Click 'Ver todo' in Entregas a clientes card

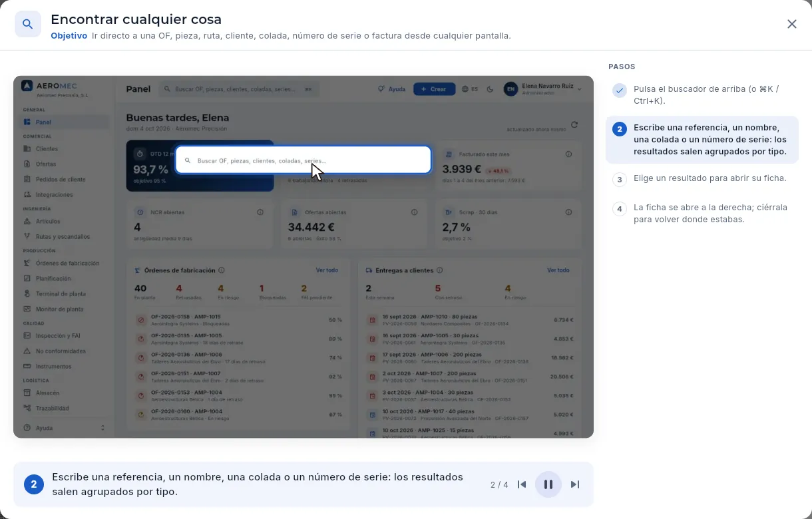[558, 271]
